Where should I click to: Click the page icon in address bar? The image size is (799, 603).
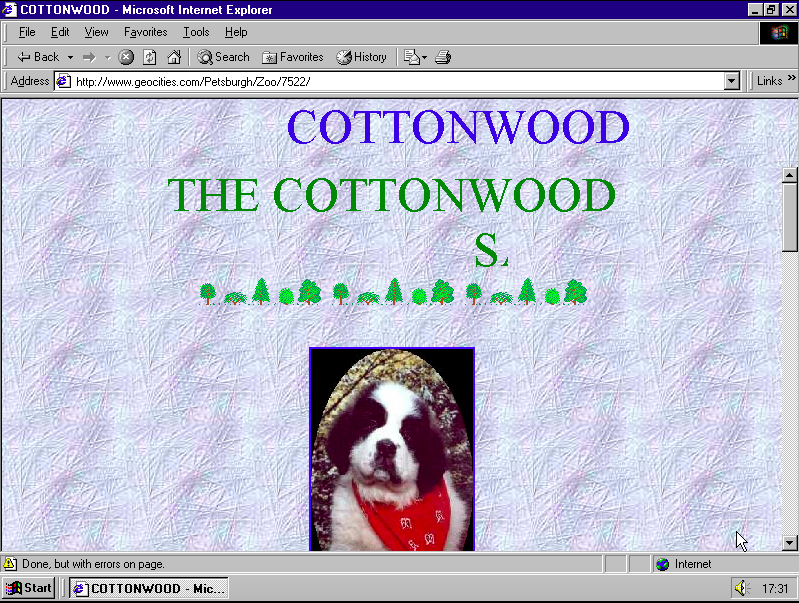(63, 81)
